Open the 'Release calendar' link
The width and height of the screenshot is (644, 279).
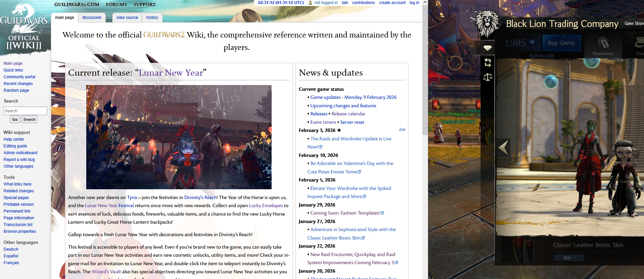(x=348, y=114)
